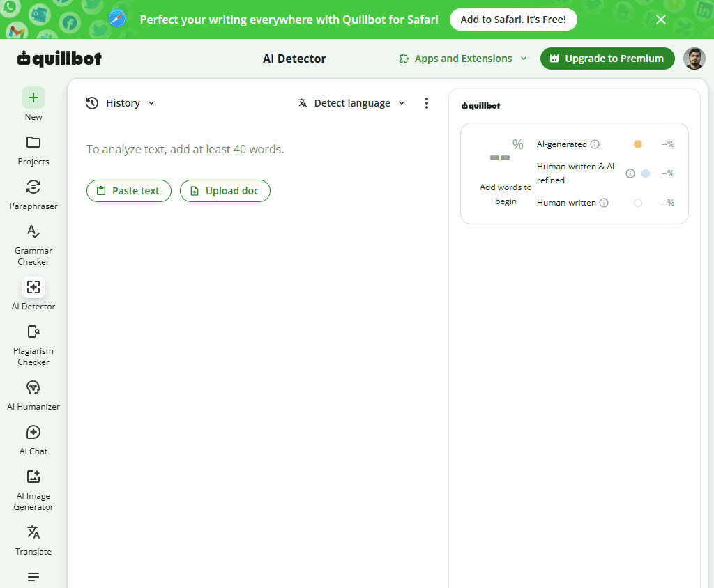Click the more tools lines icon at sidebar bottom
This screenshot has width=714, height=588.
pos(33,577)
